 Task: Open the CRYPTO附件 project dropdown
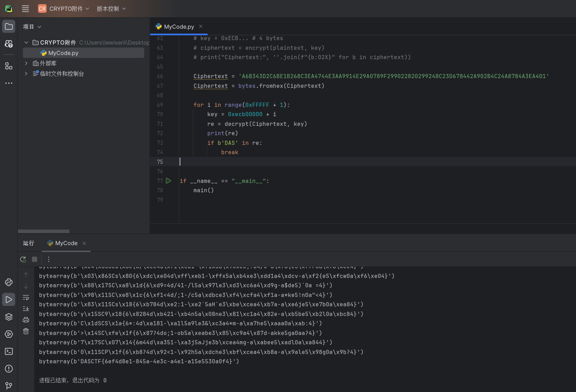[x=64, y=9]
